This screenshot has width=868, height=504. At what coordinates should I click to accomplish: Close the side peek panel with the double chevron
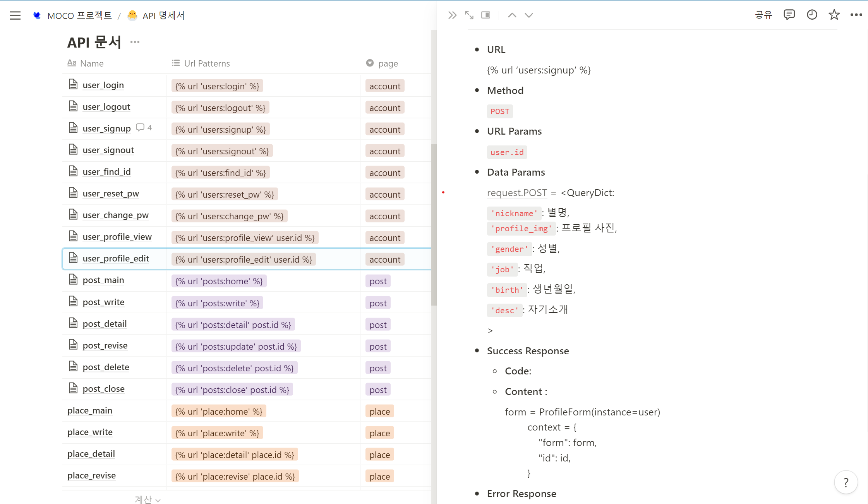click(452, 15)
